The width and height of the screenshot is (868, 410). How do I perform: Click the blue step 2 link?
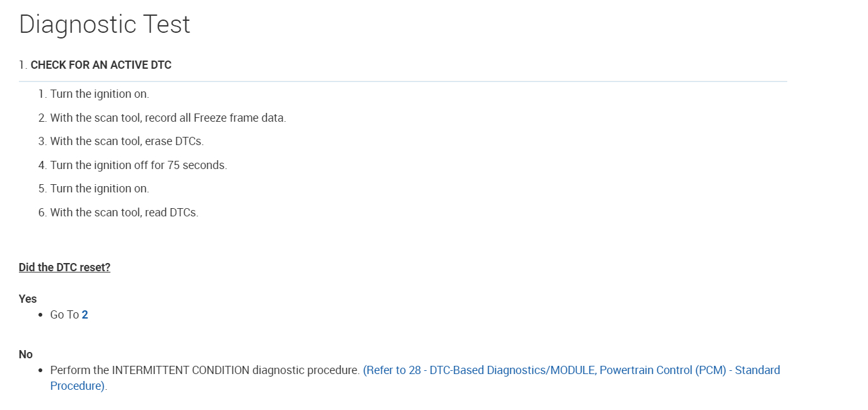(85, 315)
